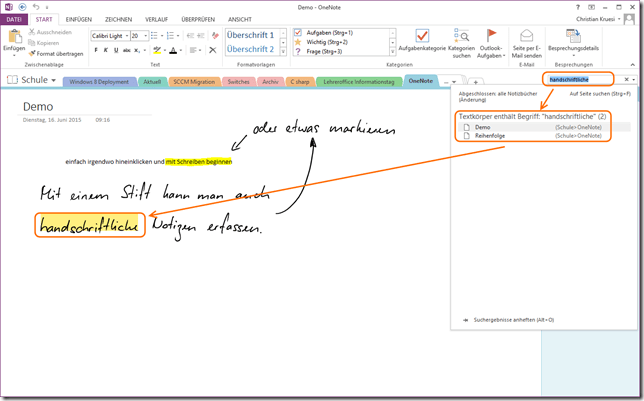
Task: Click the Einfügen paste icon
Action: click(x=14, y=38)
